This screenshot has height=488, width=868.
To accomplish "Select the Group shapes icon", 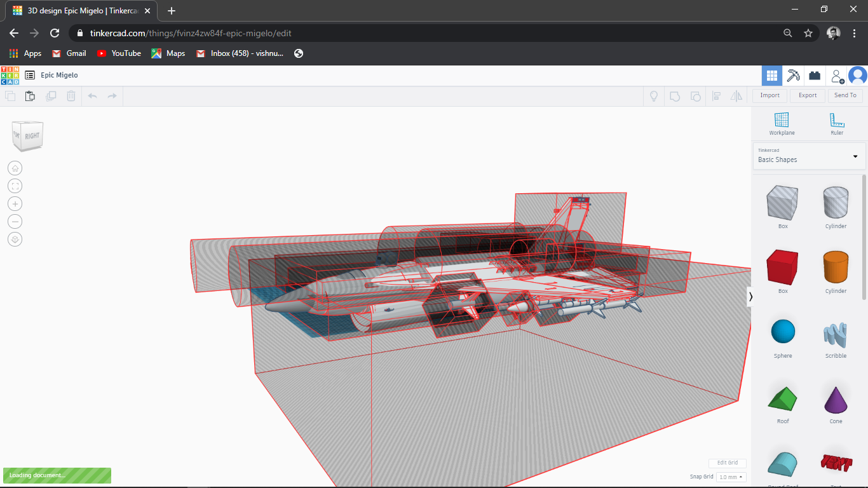I will (x=674, y=96).
